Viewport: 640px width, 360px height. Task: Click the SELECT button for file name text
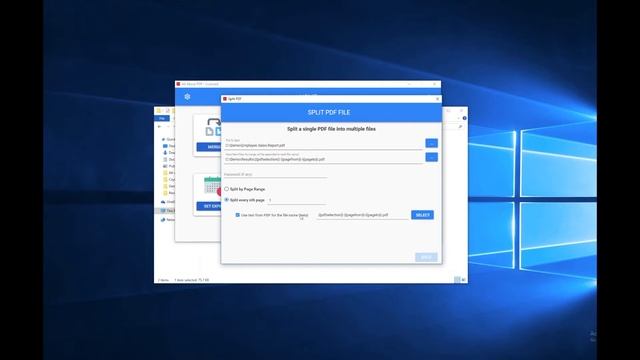pyautogui.click(x=422, y=215)
